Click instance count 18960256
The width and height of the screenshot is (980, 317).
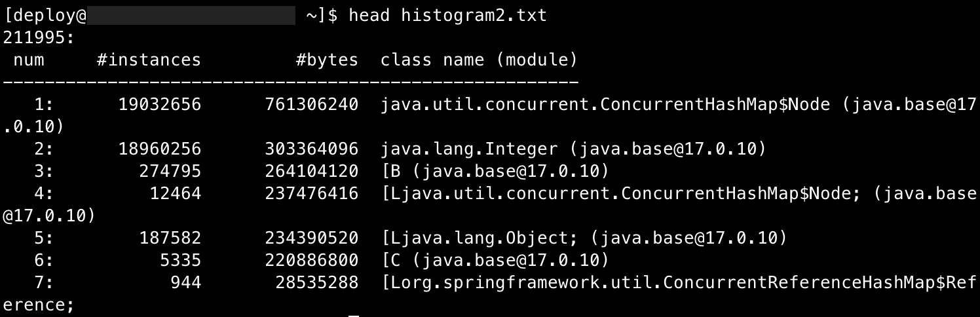pyautogui.click(x=159, y=149)
